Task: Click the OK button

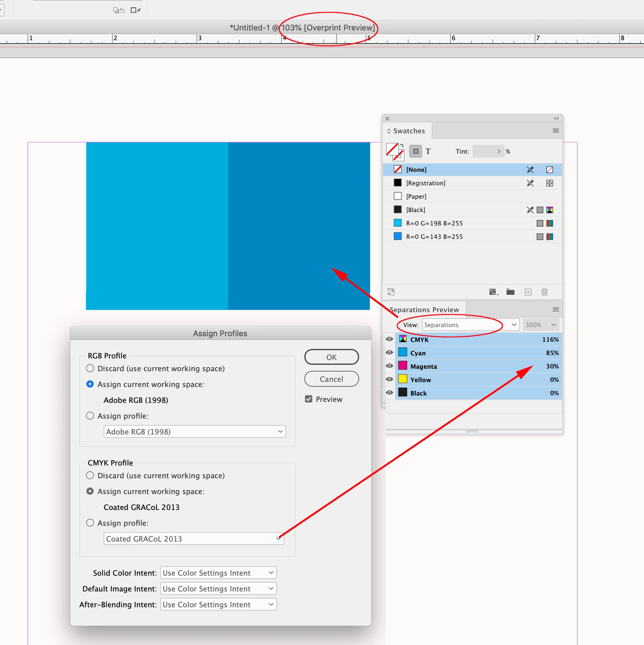Action: (331, 357)
